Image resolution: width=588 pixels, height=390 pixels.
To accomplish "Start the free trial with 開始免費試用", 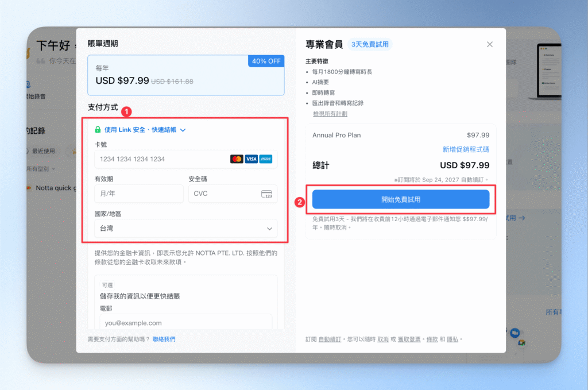I will [x=400, y=199].
